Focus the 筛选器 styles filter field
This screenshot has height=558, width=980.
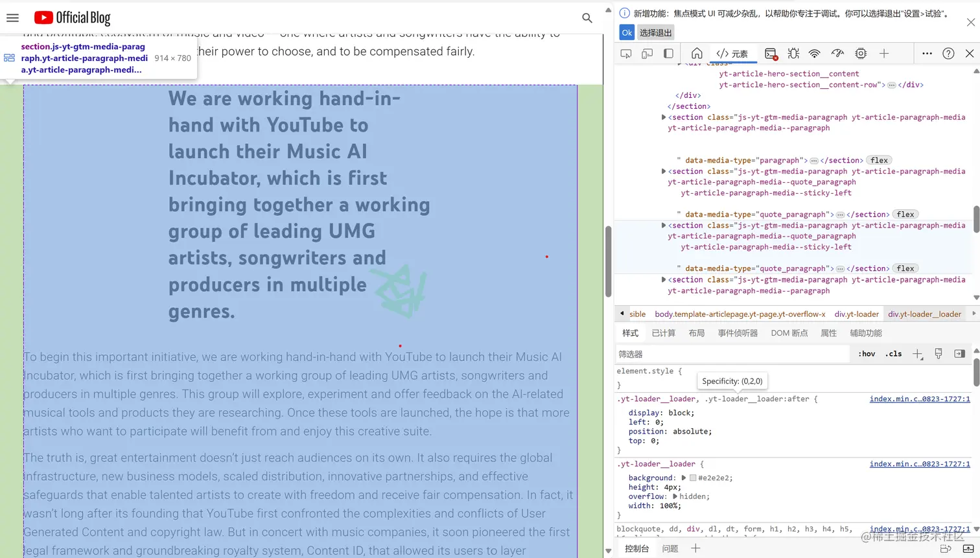(x=732, y=354)
